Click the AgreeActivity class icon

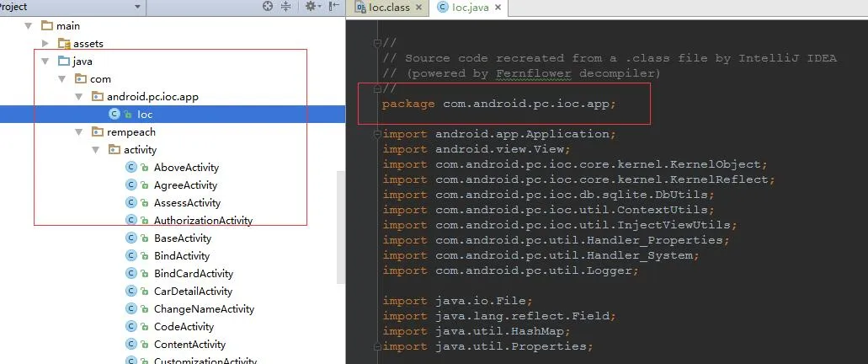131,185
